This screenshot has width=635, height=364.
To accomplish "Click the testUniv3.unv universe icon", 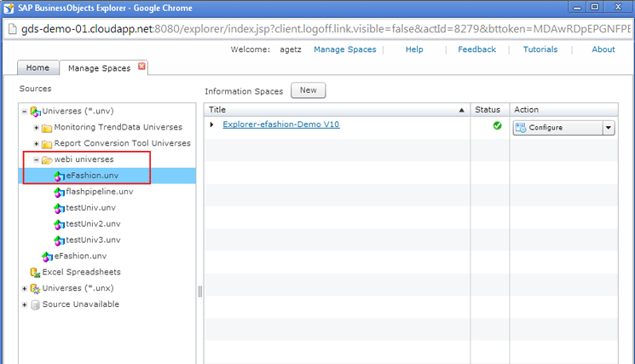I will pos(59,240).
